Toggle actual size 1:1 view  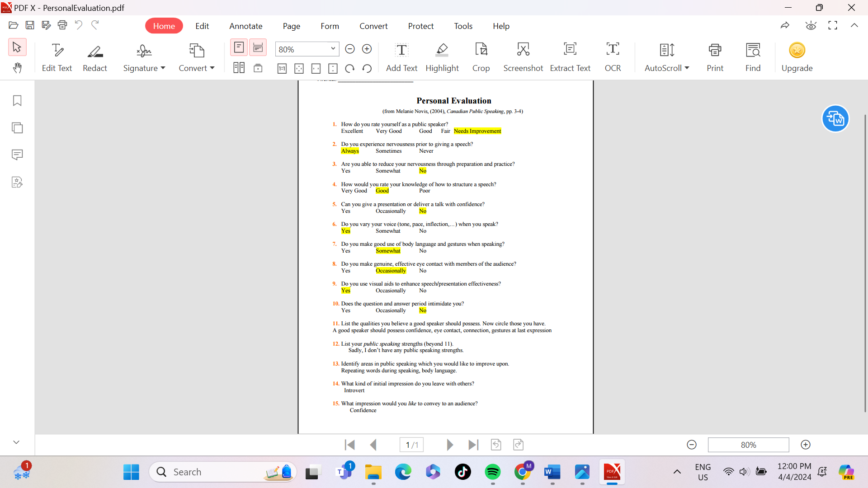click(282, 68)
